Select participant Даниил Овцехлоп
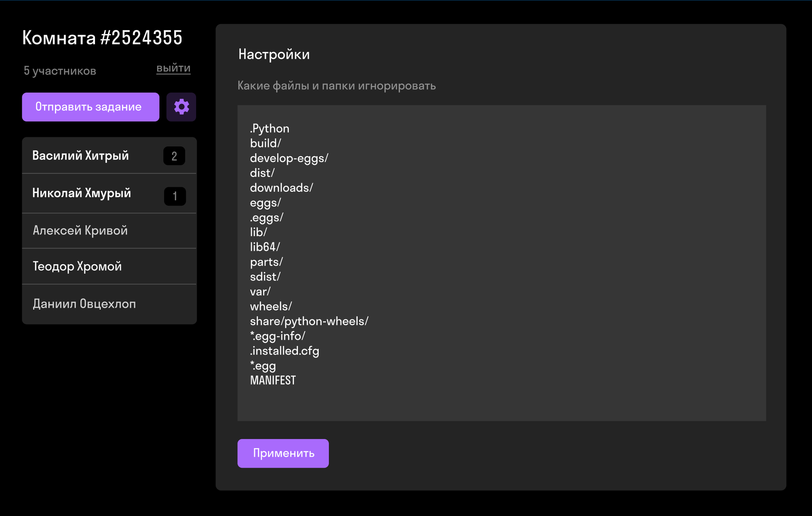Viewport: 812px width, 516px height. coord(109,304)
